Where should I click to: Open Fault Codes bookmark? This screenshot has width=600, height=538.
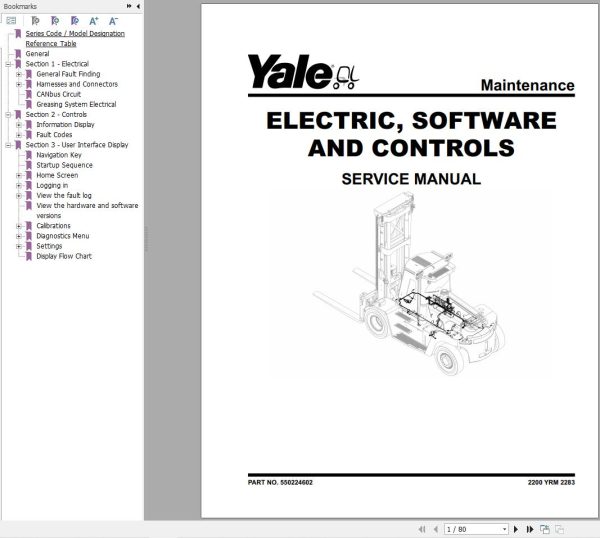pos(54,135)
